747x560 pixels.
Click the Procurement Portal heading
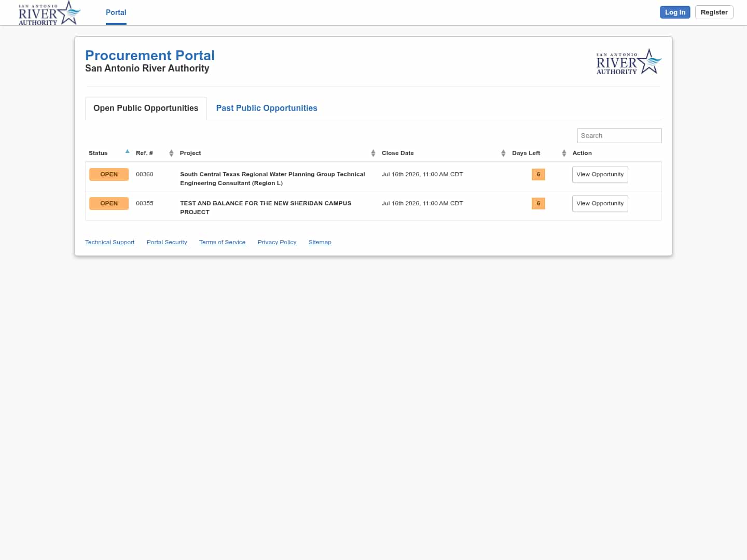coord(150,55)
